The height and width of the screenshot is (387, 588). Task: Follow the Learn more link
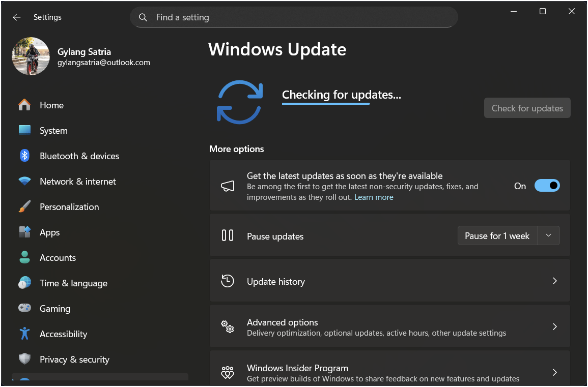click(374, 197)
